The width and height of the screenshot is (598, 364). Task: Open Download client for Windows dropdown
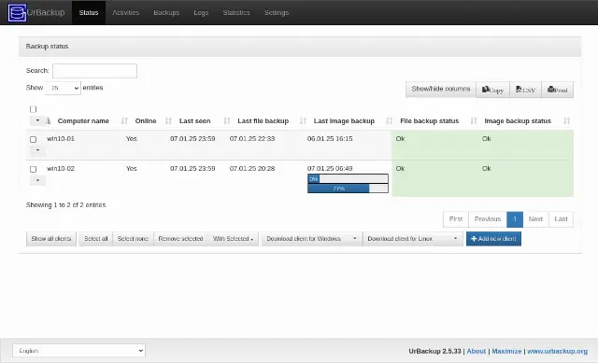(x=311, y=239)
